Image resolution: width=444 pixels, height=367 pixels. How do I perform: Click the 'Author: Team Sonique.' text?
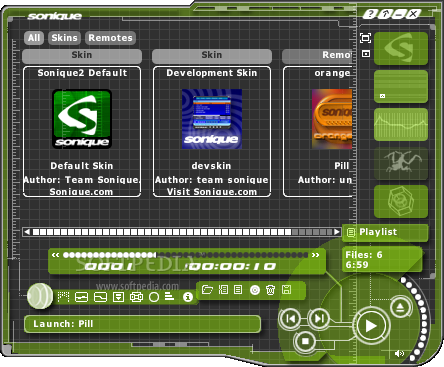pos(82,180)
